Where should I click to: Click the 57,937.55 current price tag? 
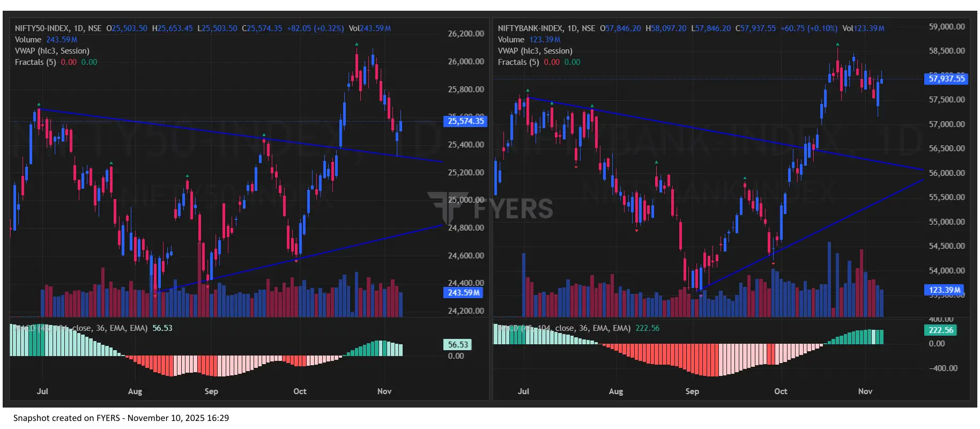pos(946,79)
